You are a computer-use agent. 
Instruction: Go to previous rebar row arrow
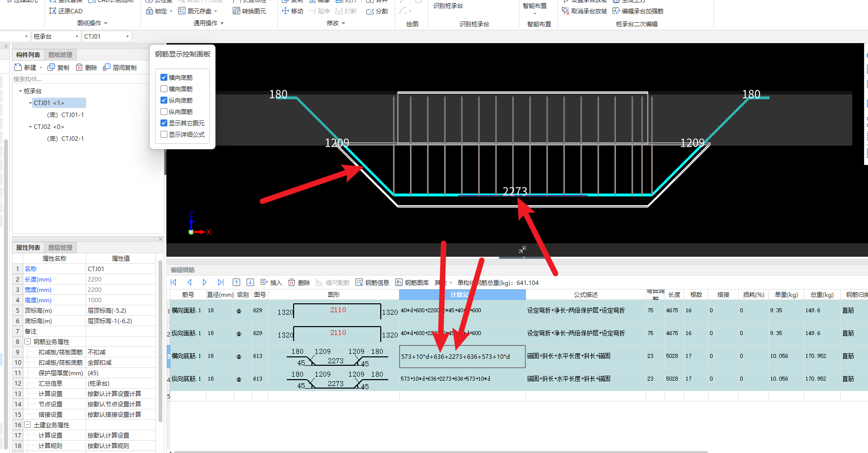pos(189,283)
